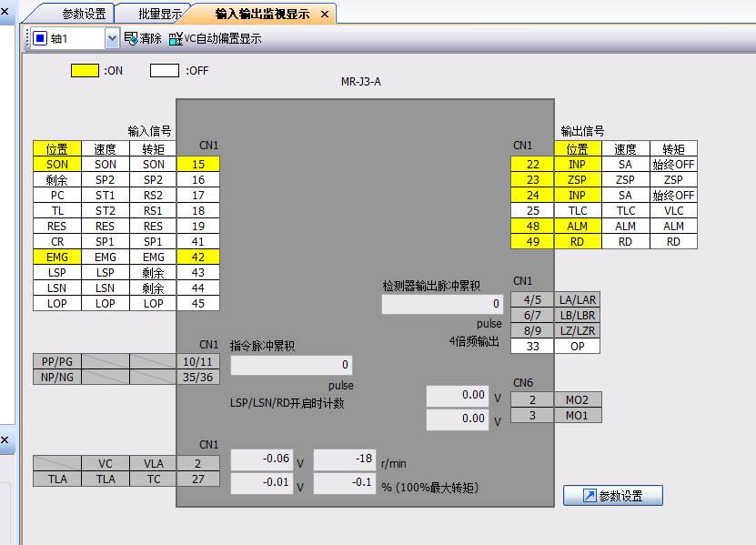Switch to the 参数设置 tab

(x=84, y=15)
